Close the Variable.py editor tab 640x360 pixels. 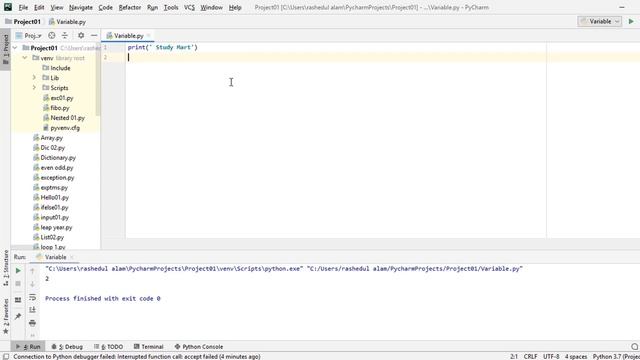[149, 36]
